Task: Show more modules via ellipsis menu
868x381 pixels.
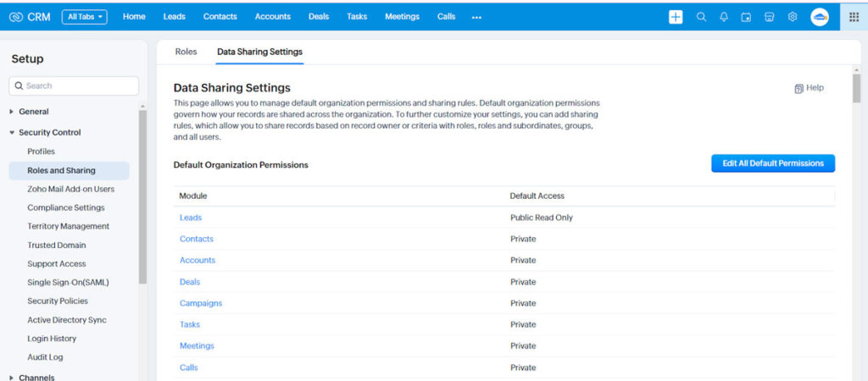Action: [476, 17]
